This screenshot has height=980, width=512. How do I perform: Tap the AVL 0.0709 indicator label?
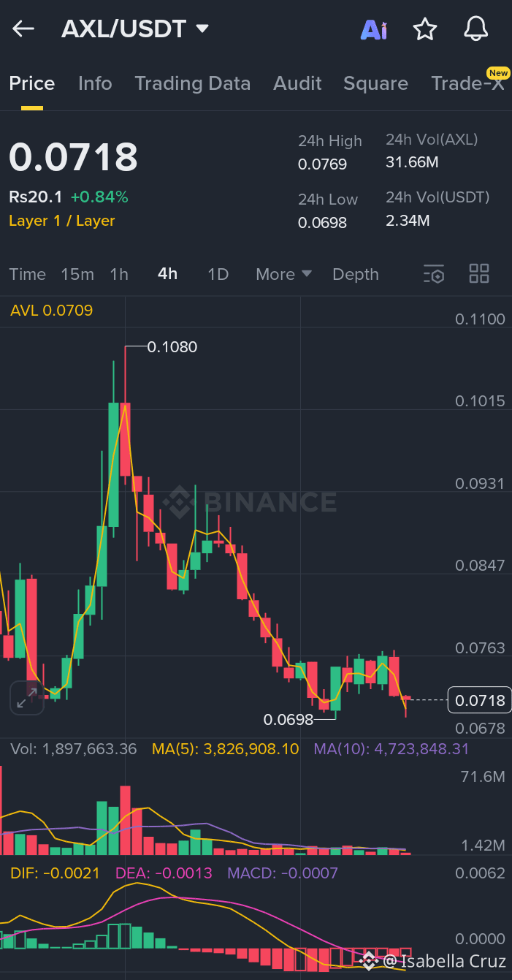[52, 311]
